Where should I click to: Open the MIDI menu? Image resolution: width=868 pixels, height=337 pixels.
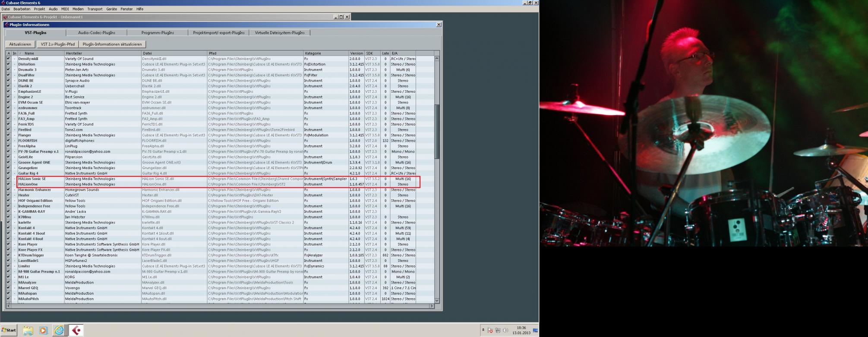pyautogui.click(x=65, y=9)
